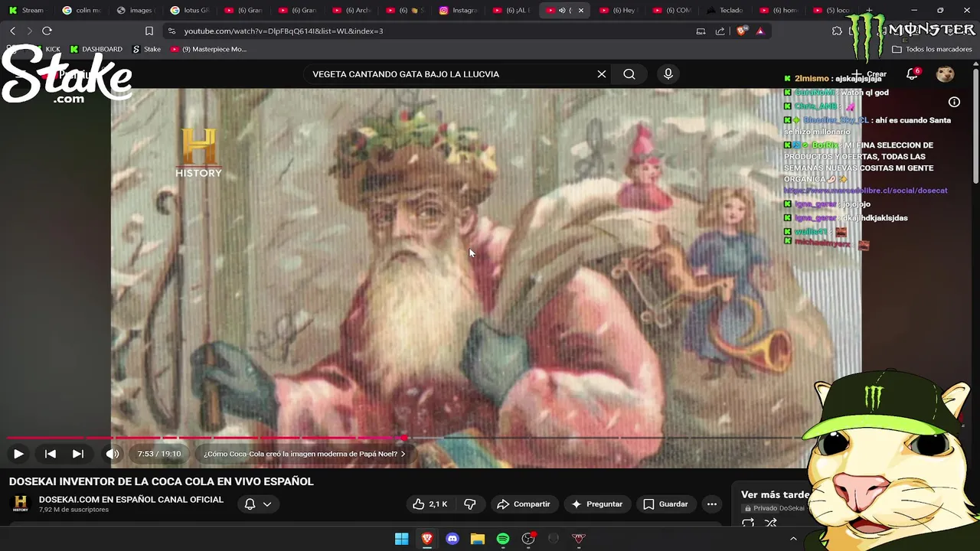The width and height of the screenshot is (980, 551).
Task: Skip to the next video in playlist
Action: [x=78, y=454]
